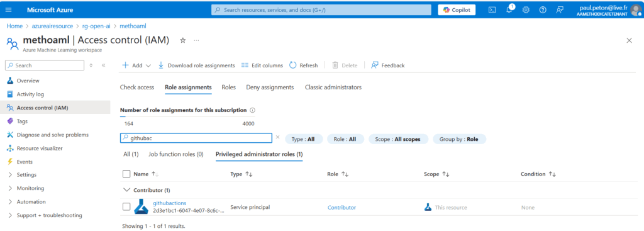Collapse the sidebar with the double chevron
This screenshot has height=231, width=644.
104,65
